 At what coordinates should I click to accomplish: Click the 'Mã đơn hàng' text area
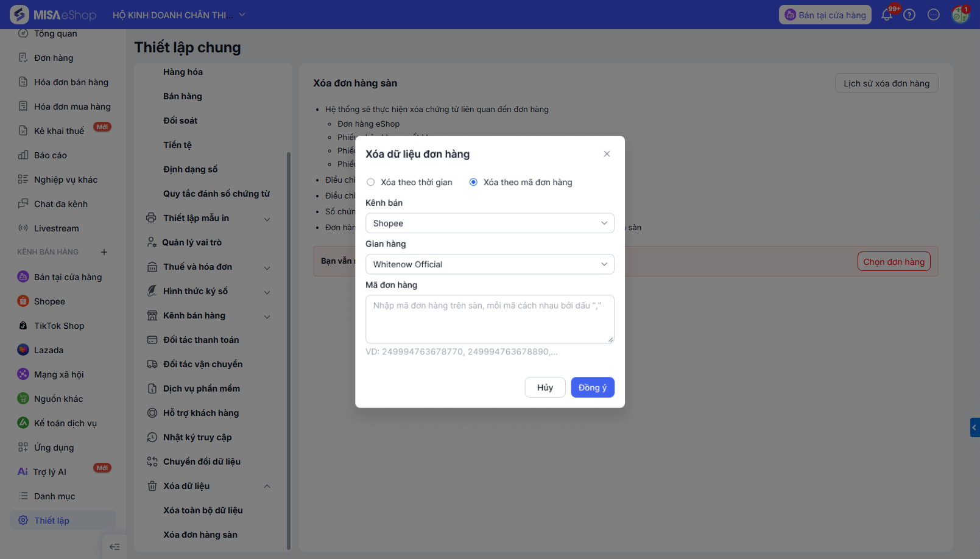490,320
